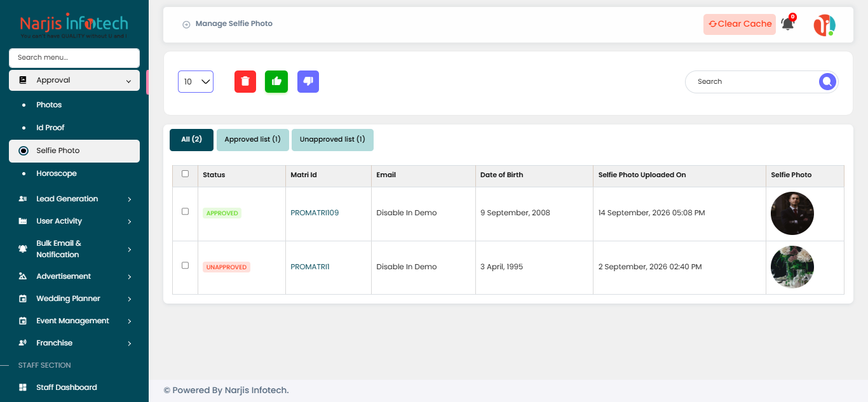Expand the User Activity submenu arrow
The height and width of the screenshot is (402, 868).
tap(129, 222)
